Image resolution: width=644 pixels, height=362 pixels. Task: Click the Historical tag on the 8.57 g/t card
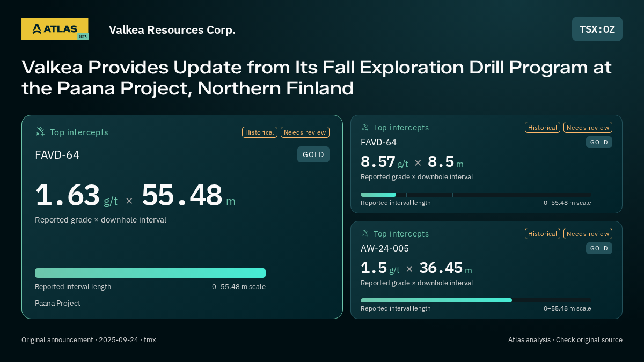pos(543,128)
